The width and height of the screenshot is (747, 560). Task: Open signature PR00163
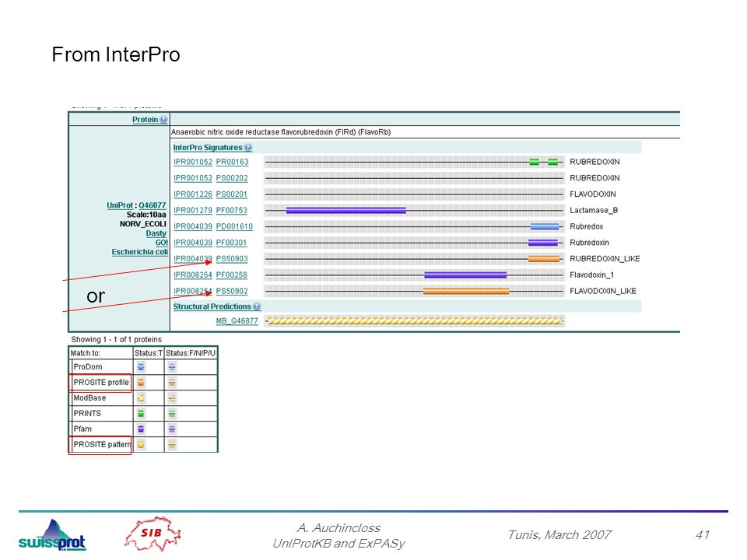point(232,162)
